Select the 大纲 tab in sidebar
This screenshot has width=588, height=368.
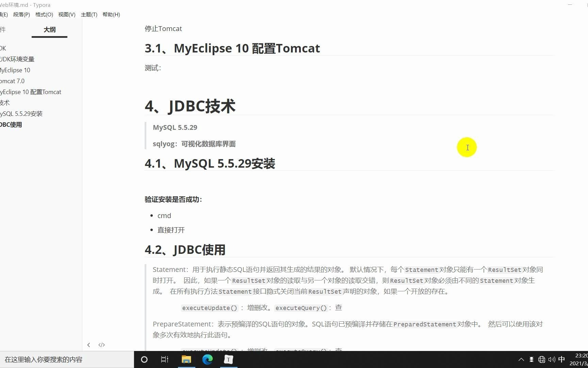click(x=49, y=30)
